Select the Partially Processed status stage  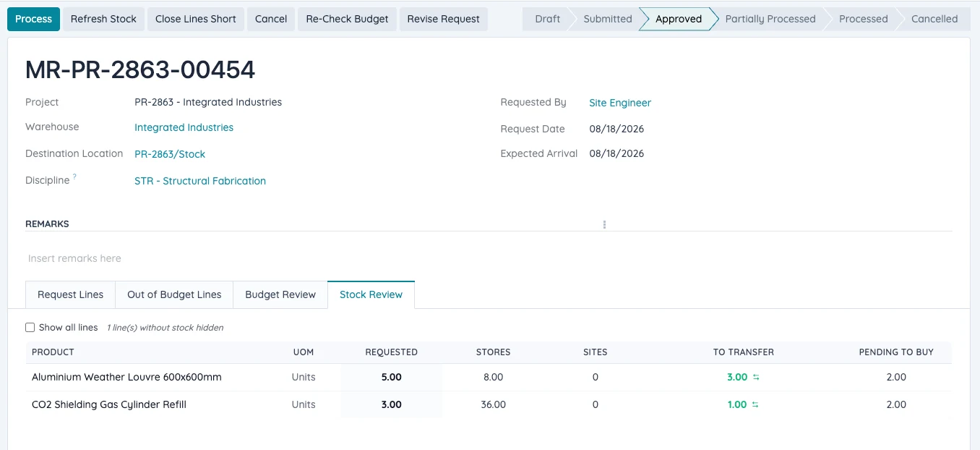click(x=770, y=19)
